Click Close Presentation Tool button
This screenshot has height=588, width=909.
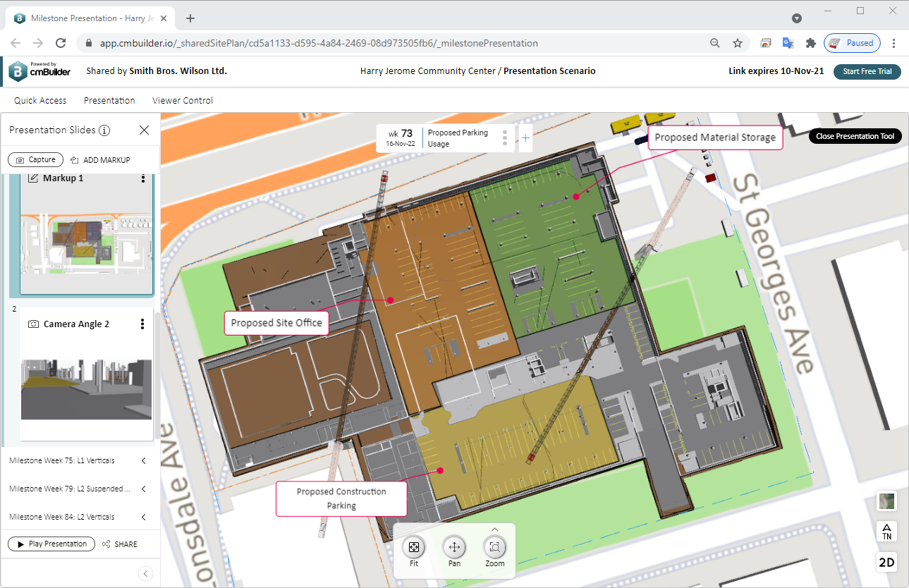(855, 136)
